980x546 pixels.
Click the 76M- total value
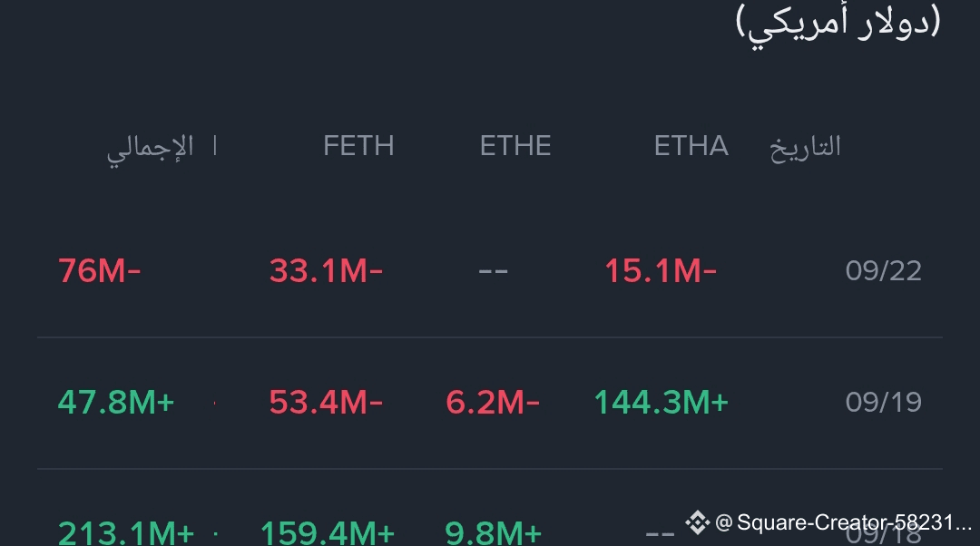tap(100, 271)
